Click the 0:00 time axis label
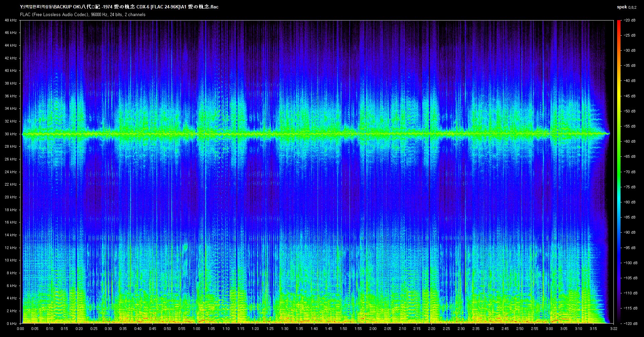Screen dimensions: 644x337 20,329
